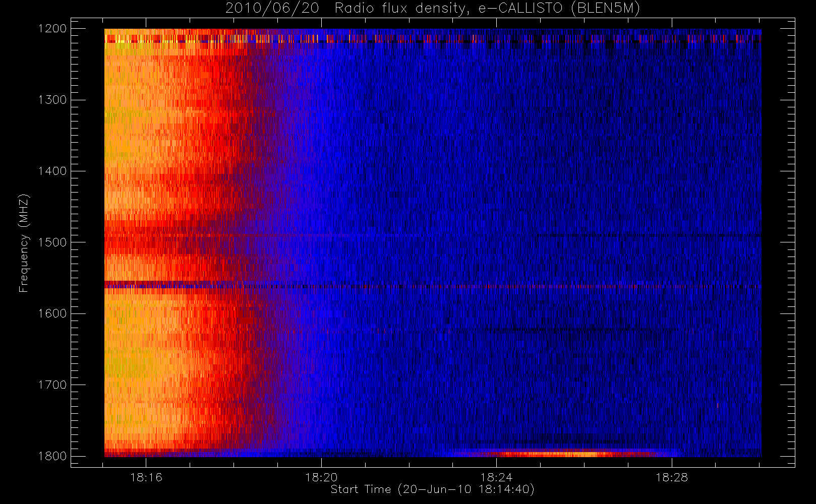This screenshot has width=816, height=504.
Task: Click the "Frequency (MHZ)" axis label
Action: [x=23, y=243]
